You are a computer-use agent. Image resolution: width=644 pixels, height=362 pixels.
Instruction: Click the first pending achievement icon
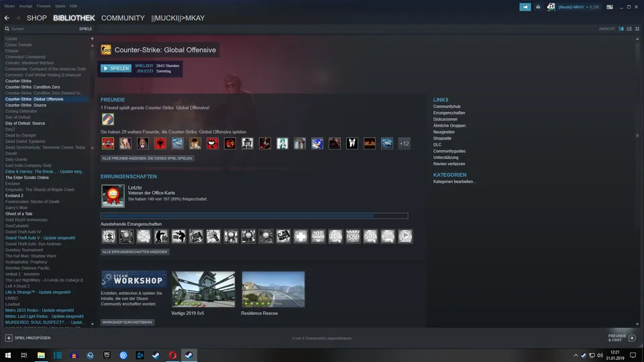109,236
